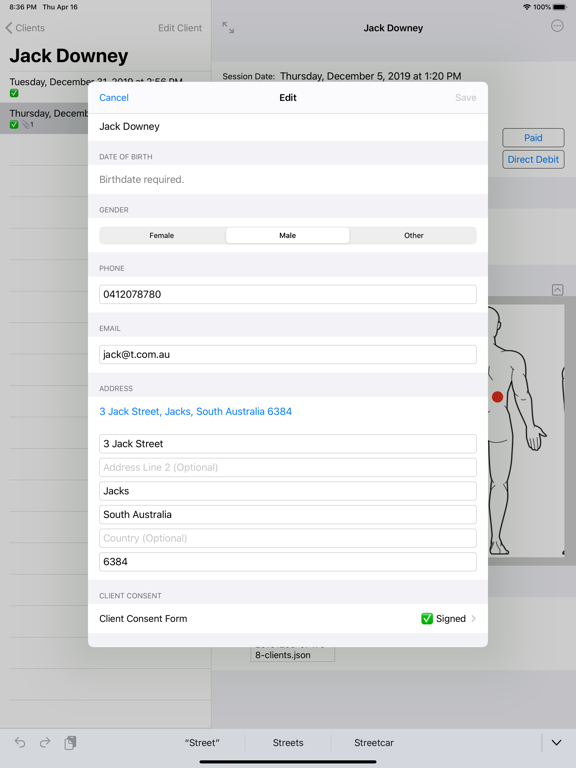Screen dimensions: 576x768
Task: Tap the red marker on body diagram
Action: [x=498, y=397]
